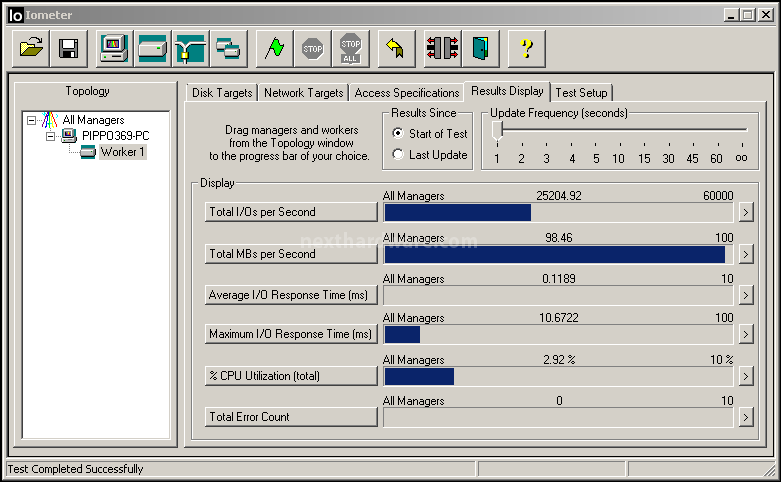The height and width of the screenshot is (482, 781).
Task: Click the Worker 1 disk icon
Action: click(x=88, y=152)
